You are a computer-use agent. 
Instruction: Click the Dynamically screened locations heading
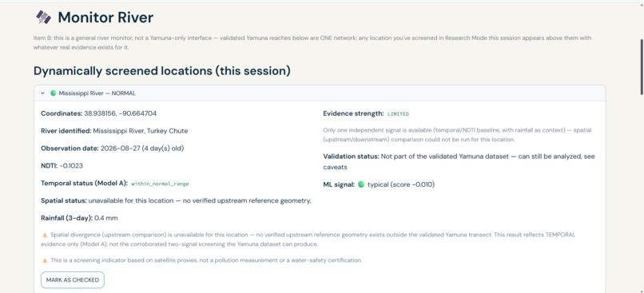162,70
